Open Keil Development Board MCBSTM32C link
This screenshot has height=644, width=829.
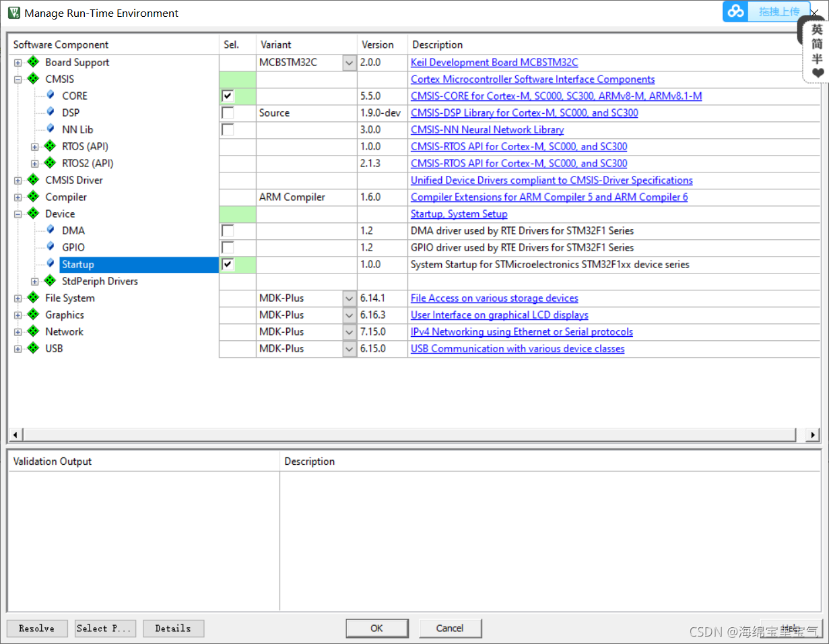494,62
